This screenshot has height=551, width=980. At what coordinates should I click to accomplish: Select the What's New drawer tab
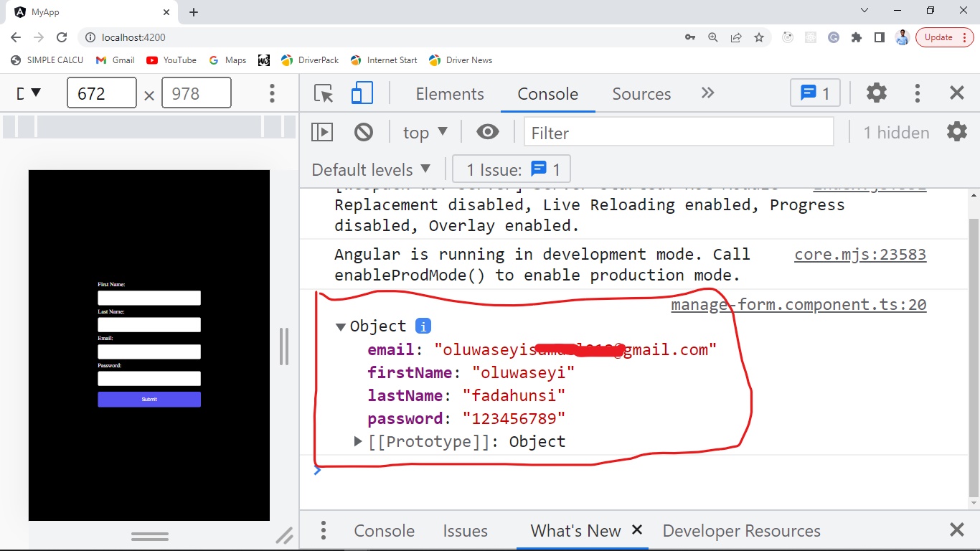point(575,531)
